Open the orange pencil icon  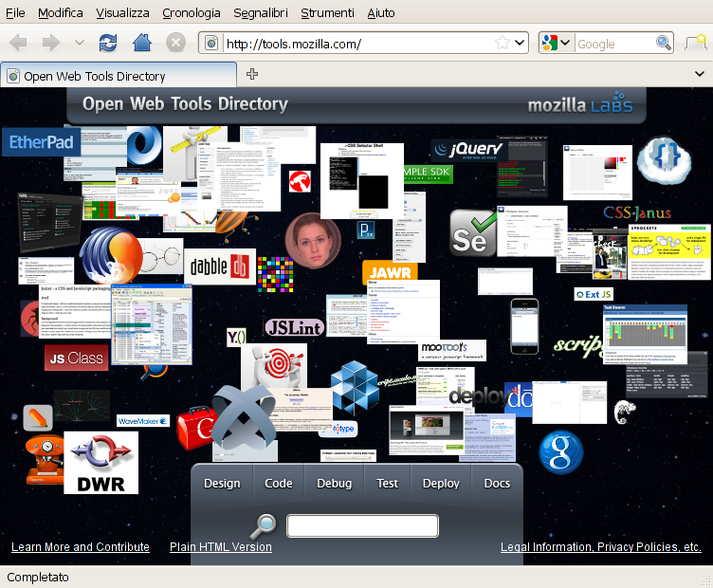click(x=38, y=417)
